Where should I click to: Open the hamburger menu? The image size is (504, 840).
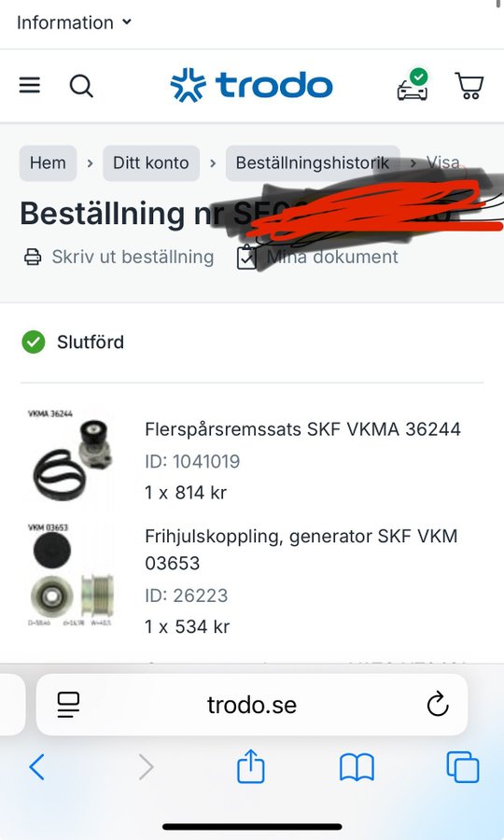[30, 85]
